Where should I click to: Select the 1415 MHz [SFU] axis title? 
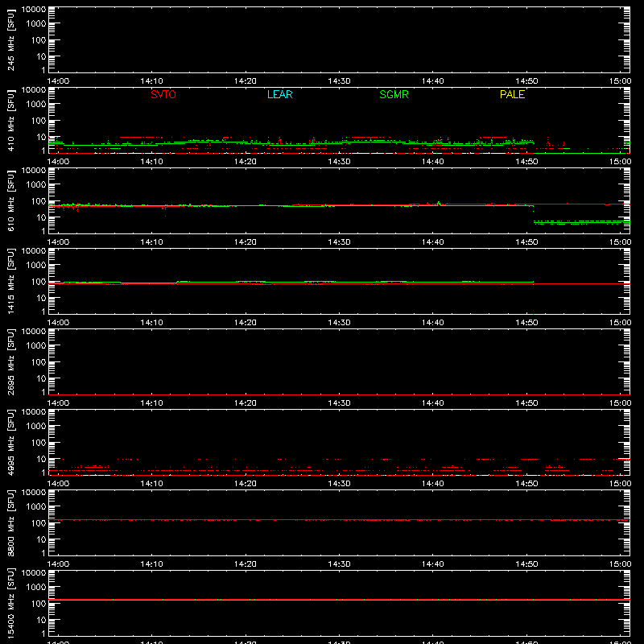pyautogui.click(x=10, y=281)
